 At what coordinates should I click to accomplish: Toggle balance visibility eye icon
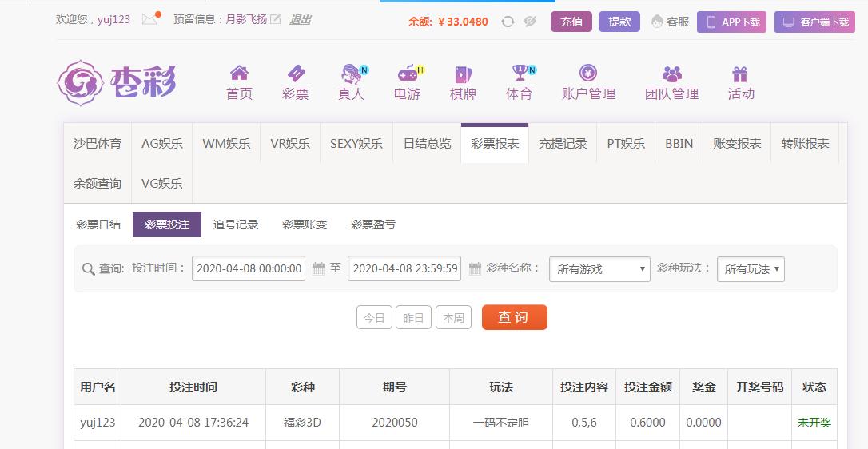(529, 22)
